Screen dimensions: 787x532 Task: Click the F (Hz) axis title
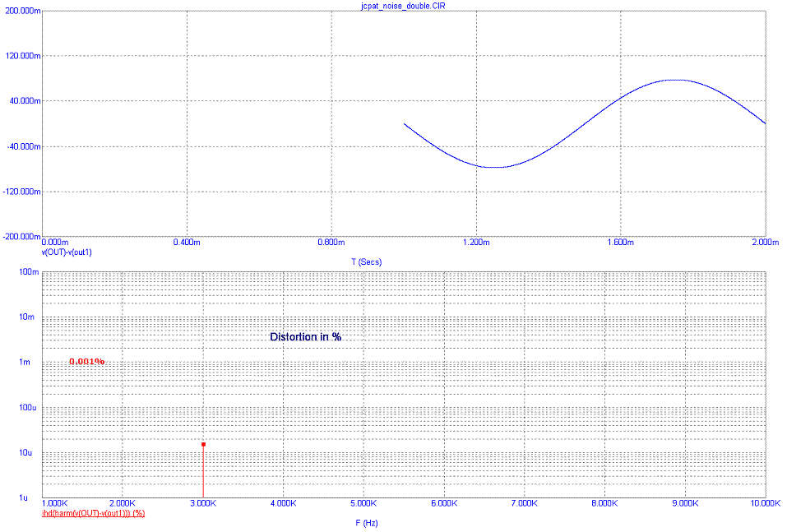click(x=367, y=523)
